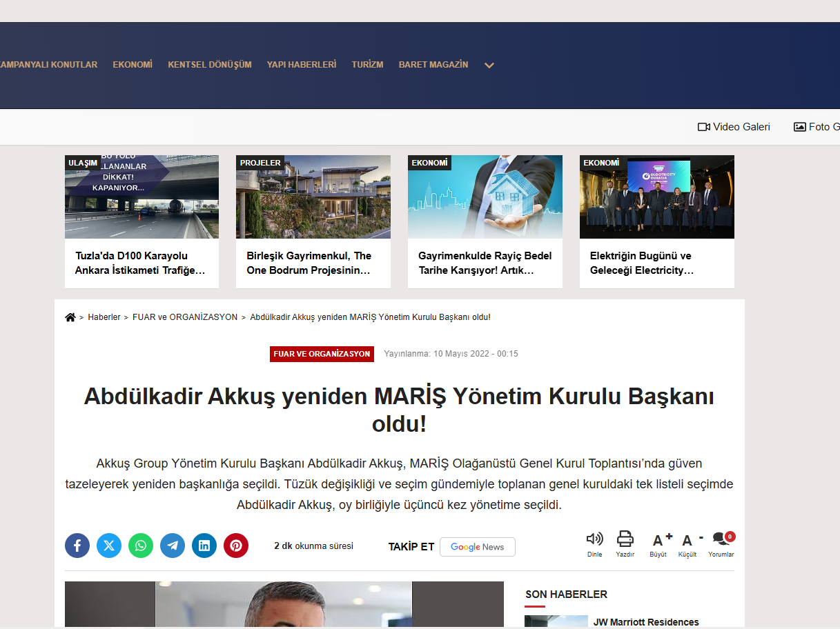Share article on X (Twitter)
The width and height of the screenshot is (840, 629).
[x=109, y=546]
